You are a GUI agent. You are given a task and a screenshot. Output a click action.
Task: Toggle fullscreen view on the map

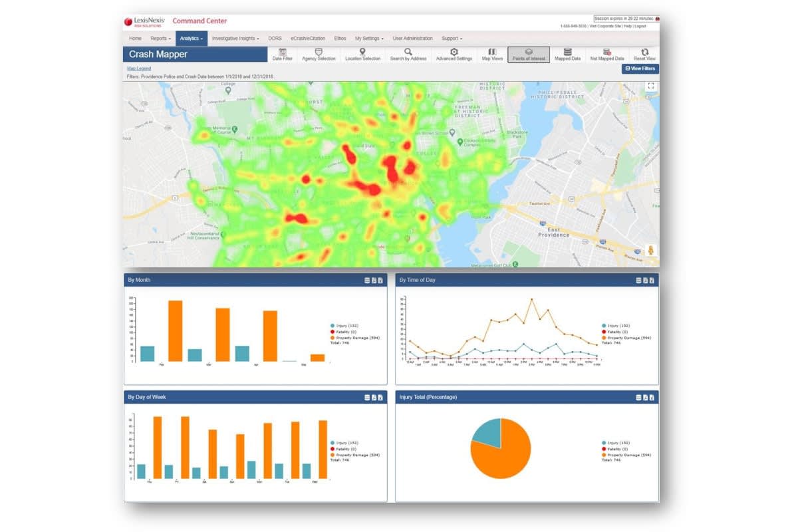point(650,86)
